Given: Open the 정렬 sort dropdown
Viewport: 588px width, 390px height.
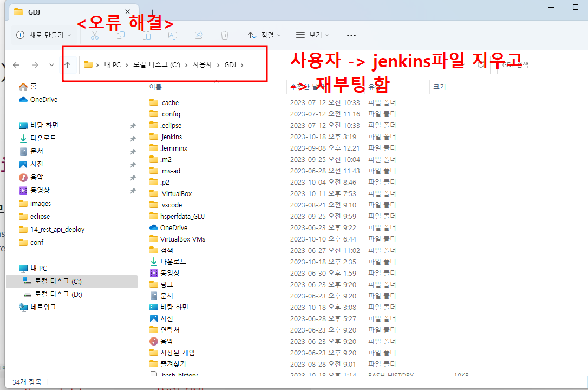Looking at the screenshot, I should click(x=264, y=35).
